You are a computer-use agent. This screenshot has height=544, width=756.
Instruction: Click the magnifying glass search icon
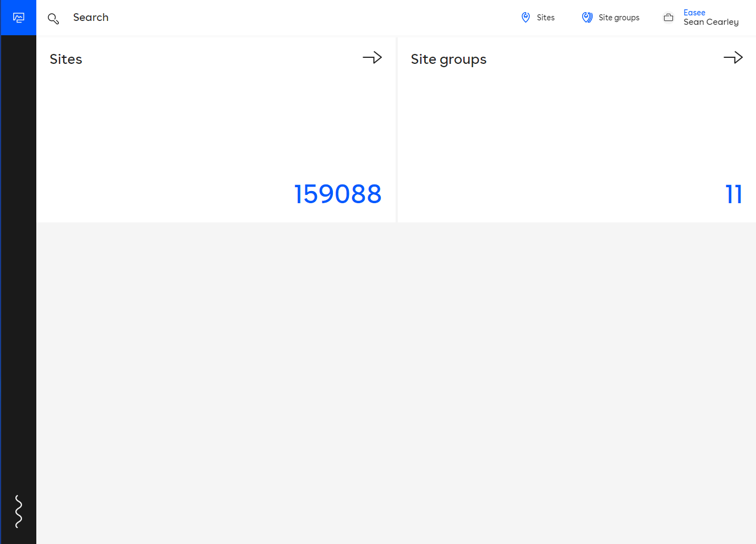[53, 19]
